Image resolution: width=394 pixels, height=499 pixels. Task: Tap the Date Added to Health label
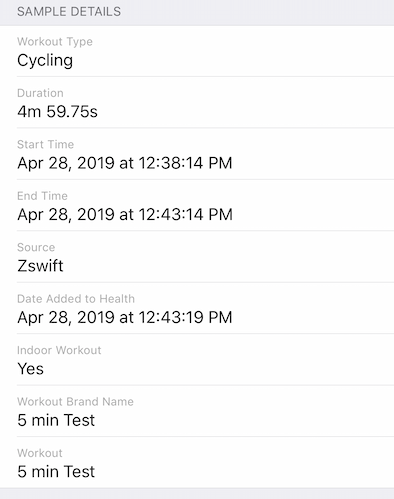[x=76, y=299]
